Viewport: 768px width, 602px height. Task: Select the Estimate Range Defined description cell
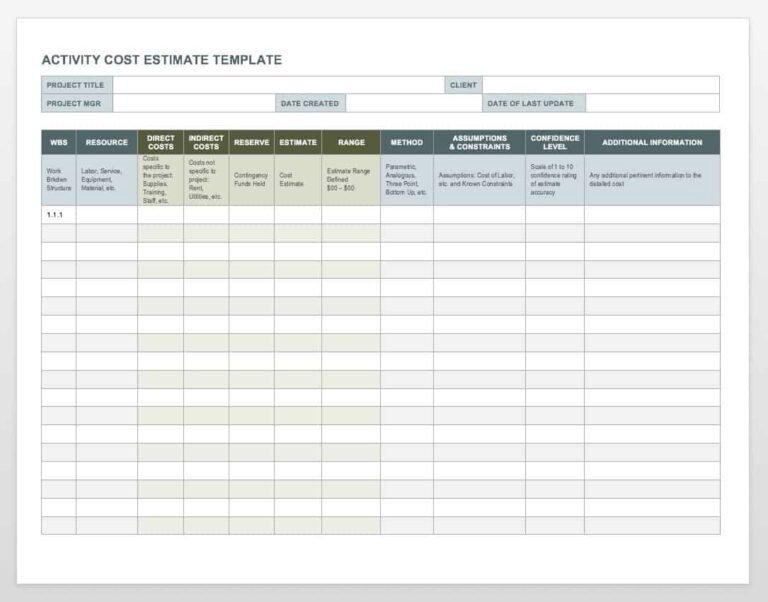click(351, 180)
